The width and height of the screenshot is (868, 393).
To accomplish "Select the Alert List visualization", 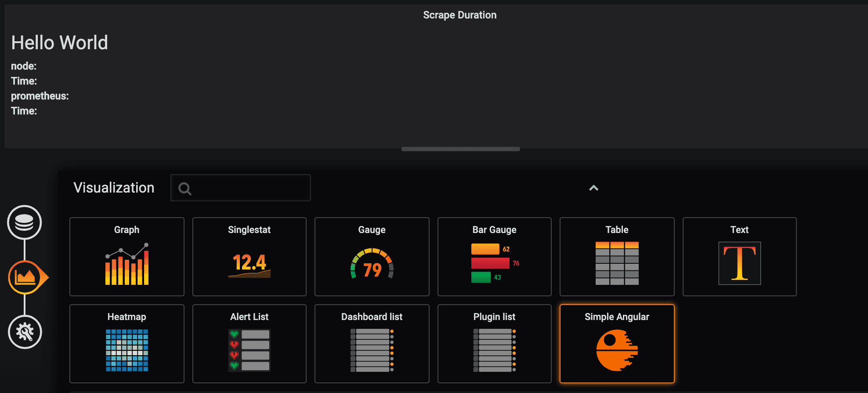I will [249, 344].
